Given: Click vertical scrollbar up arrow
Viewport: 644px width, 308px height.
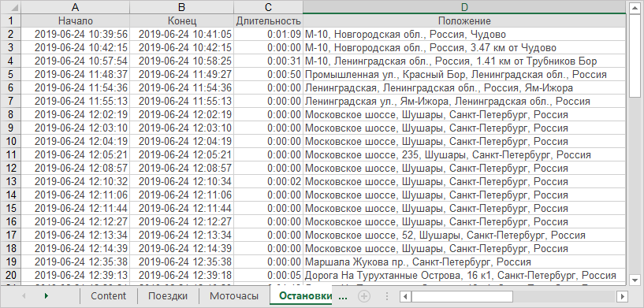Looking at the screenshot, I should click(x=635, y=8).
